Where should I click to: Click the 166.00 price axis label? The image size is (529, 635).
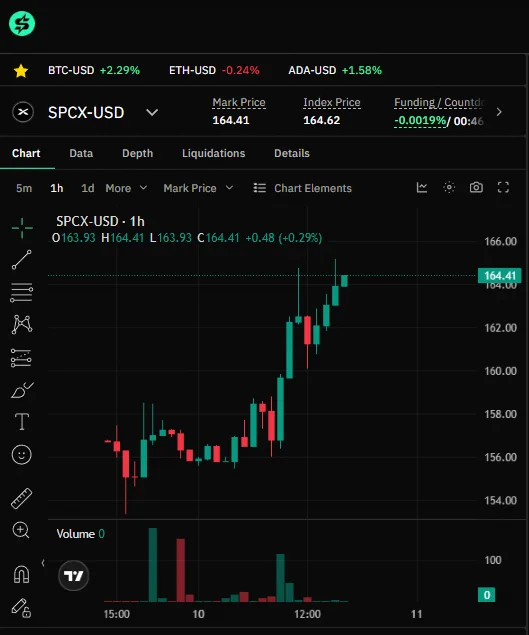pos(501,242)
